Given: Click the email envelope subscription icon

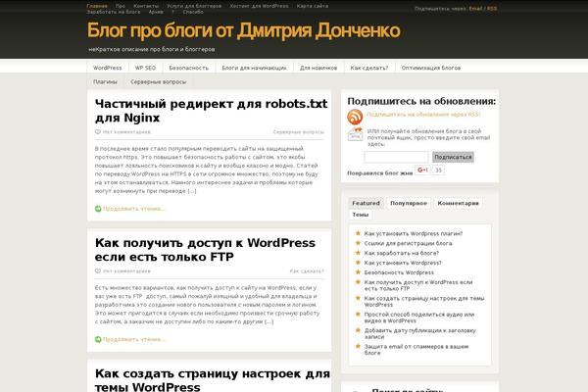Looking at the screenshot, I should [355, 134].
